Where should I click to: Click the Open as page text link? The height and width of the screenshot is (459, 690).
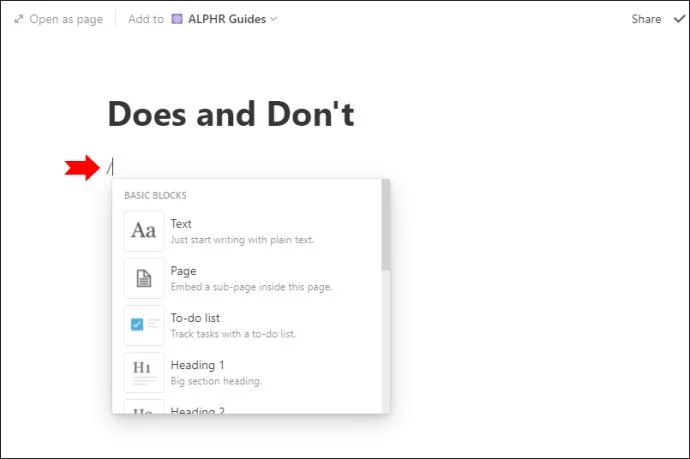coord(66,19)
